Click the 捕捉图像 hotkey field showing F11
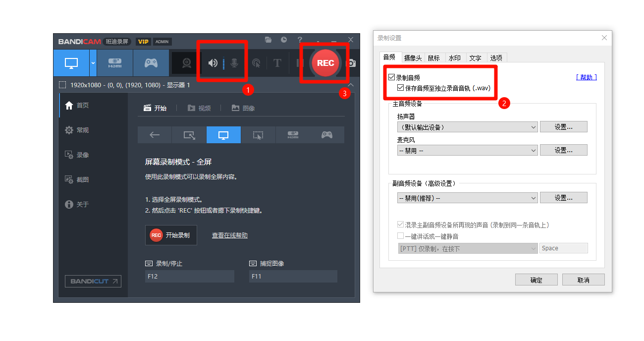The image size is (644, 341). [x=293, y=276]
